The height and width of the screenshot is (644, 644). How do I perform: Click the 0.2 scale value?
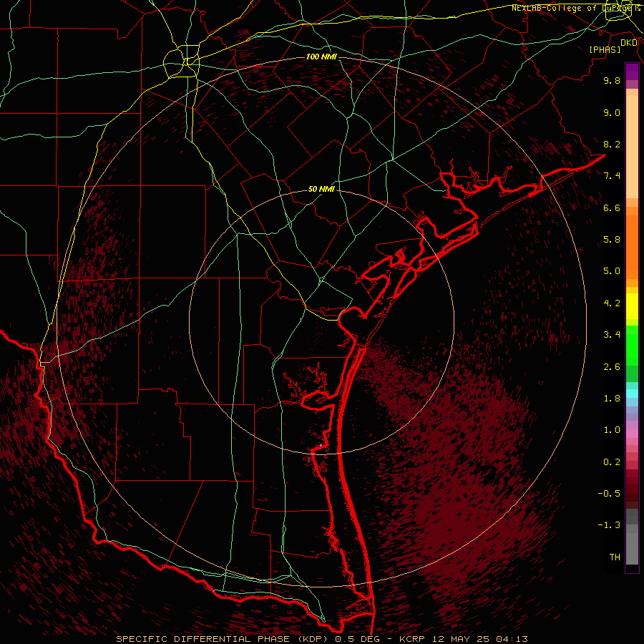(x=612, y=462)
